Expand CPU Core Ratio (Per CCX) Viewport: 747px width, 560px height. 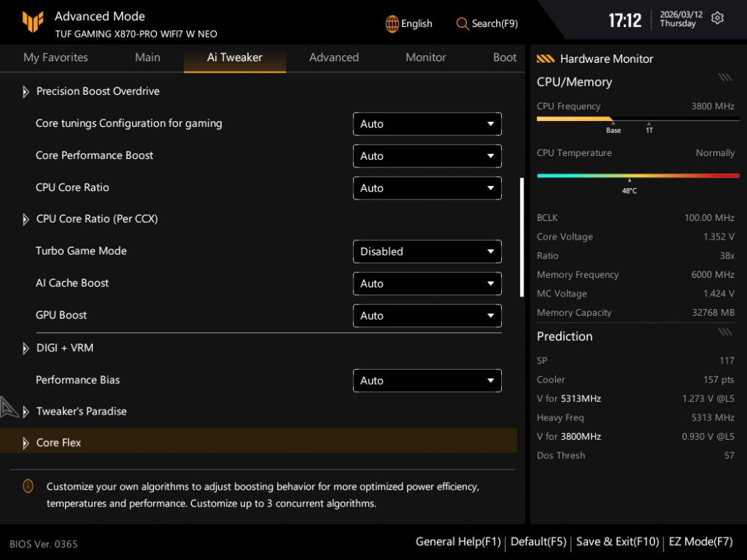coord(96,219)
